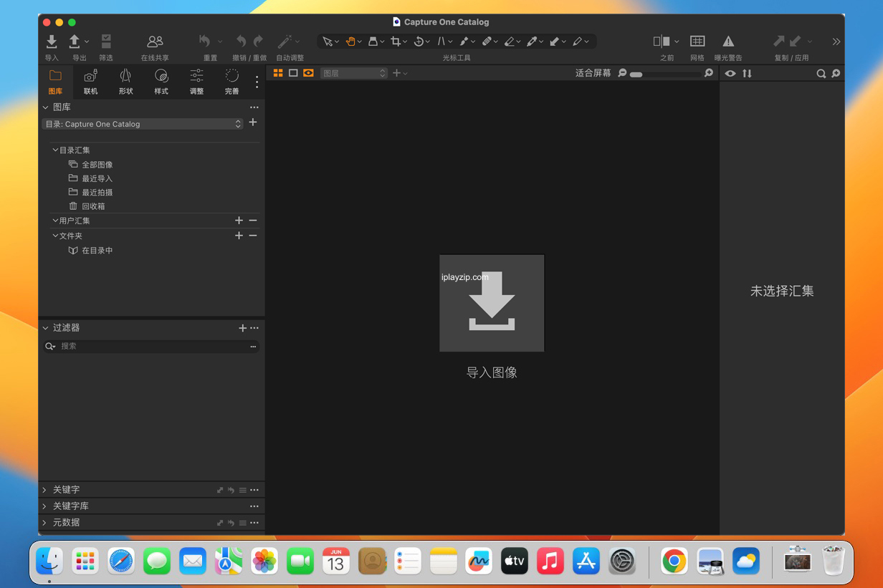Collapse the 文件夹 section
This screenshot has height=588, width=883.
(x=55, y=236)
